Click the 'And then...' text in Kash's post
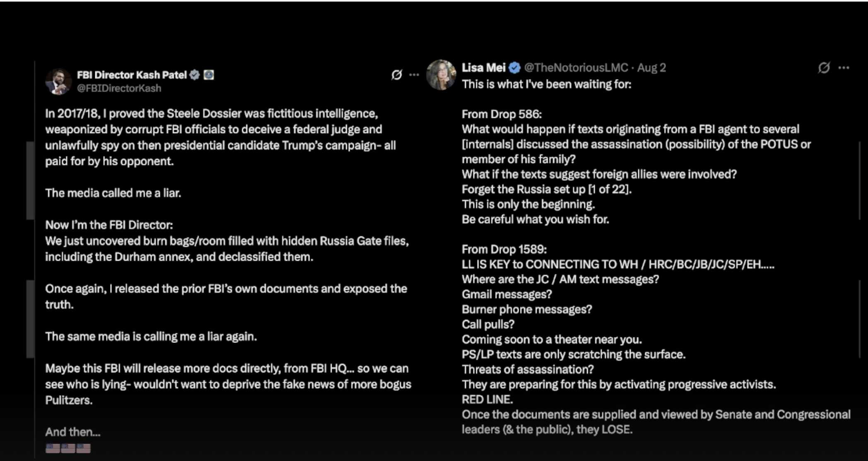 coord(73,432)
